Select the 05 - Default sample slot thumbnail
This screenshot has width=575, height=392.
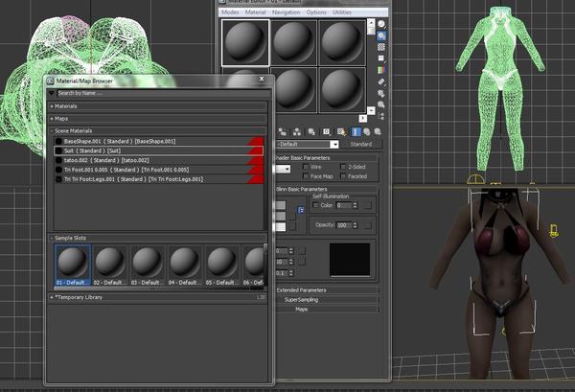pos(222,265)
